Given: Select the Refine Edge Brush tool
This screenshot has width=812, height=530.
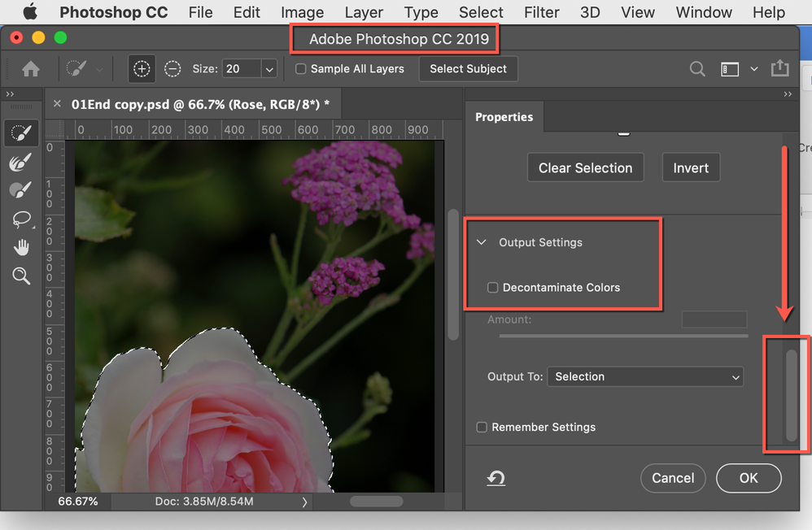Looking at the screenshot, I should pyautogui.click(x=20, y=163).
